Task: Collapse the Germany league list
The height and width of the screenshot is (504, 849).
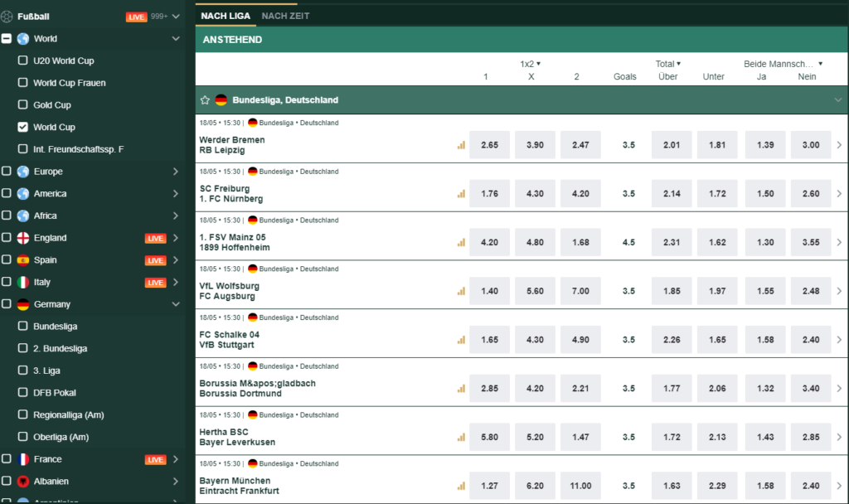Action: 176,304
